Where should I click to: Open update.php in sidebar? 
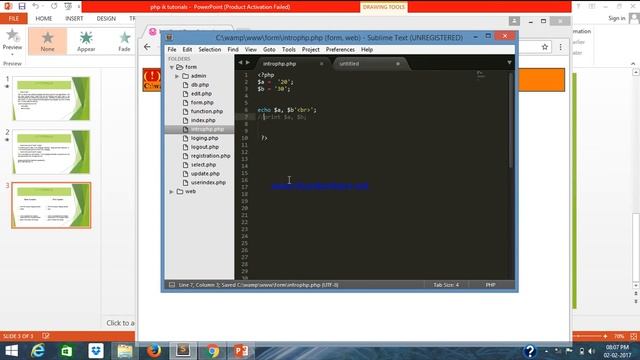pos(205,174)
